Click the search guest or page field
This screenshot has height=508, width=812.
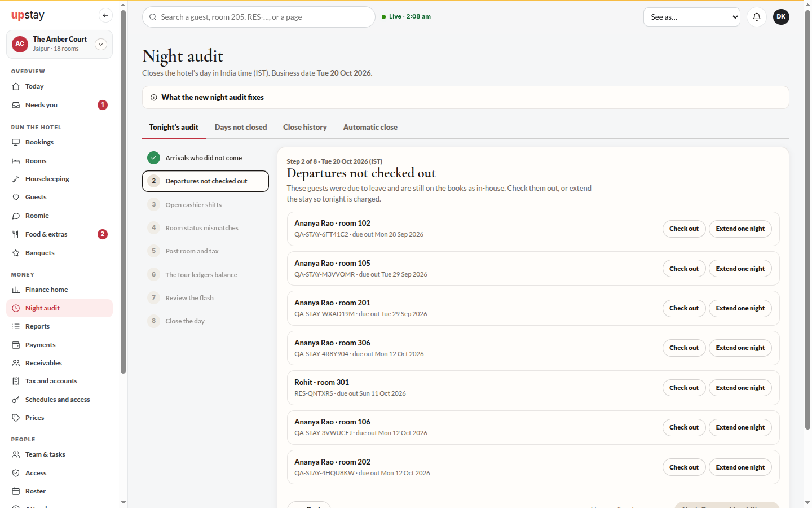tap(259, 17)
